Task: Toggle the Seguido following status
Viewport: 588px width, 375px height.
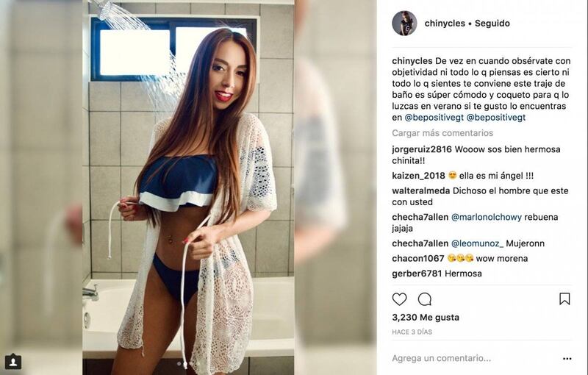Action: point(492,24)
